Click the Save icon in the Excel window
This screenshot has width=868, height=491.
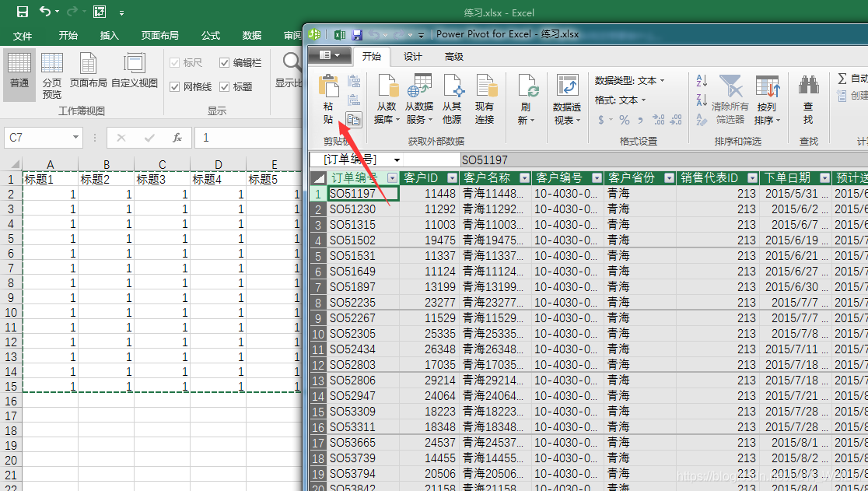pyautogui.click(x=22, y=12)
